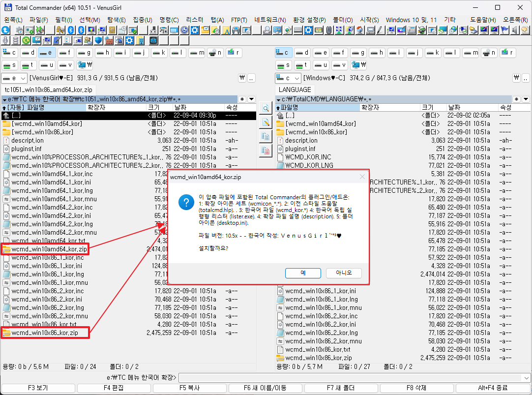The image size is (532, 395).
Task: Click the green sync arrows icon
Action: pyautogui.click(x=26, y=41)
